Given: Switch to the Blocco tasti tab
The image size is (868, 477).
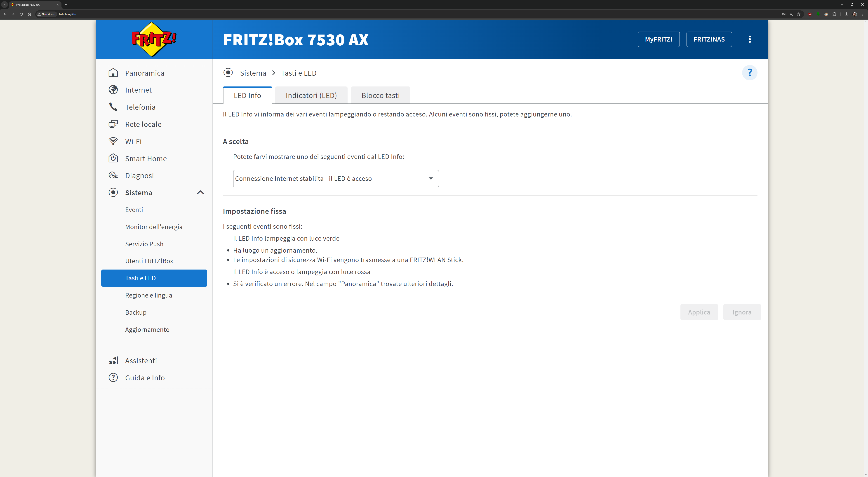Looking at the screenshot, I should pyautogui.click(x=380, y=95).
